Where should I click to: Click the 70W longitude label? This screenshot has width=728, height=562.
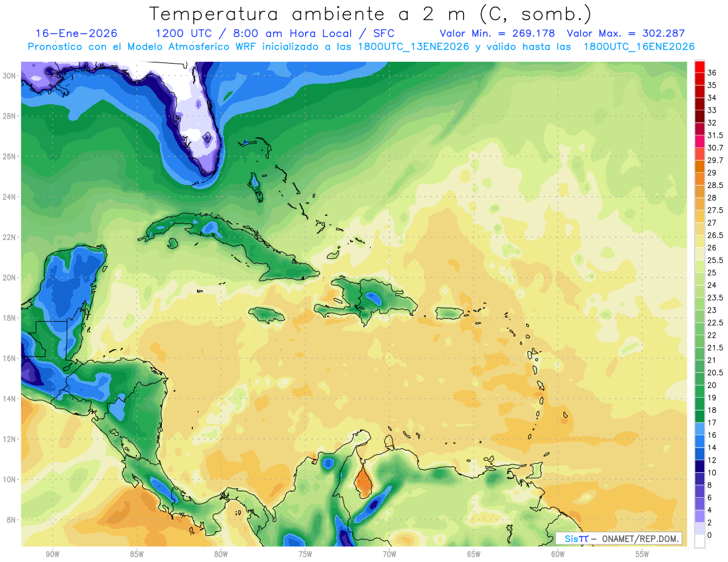389,554
